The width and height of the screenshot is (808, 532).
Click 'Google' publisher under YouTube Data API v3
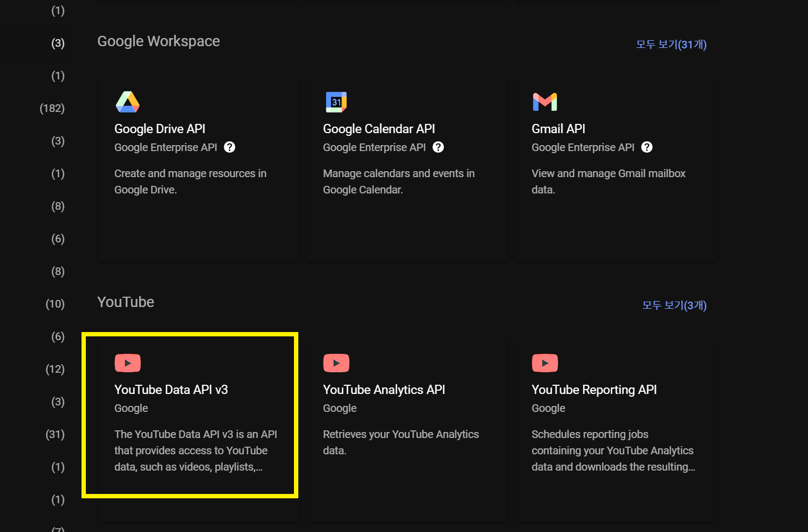click(131, 408)
